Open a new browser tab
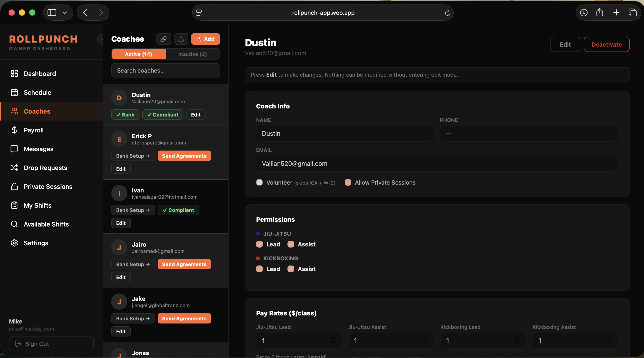 click(x=616, y=13)
